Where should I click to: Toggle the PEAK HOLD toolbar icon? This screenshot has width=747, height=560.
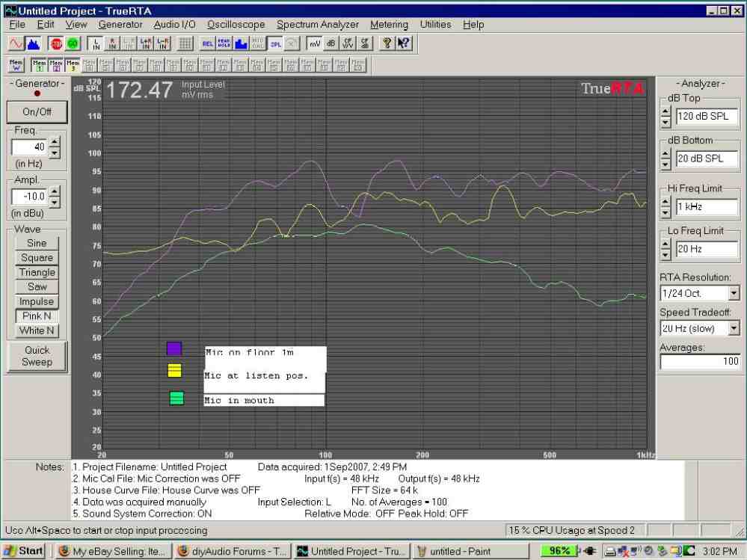click(224, 44)
